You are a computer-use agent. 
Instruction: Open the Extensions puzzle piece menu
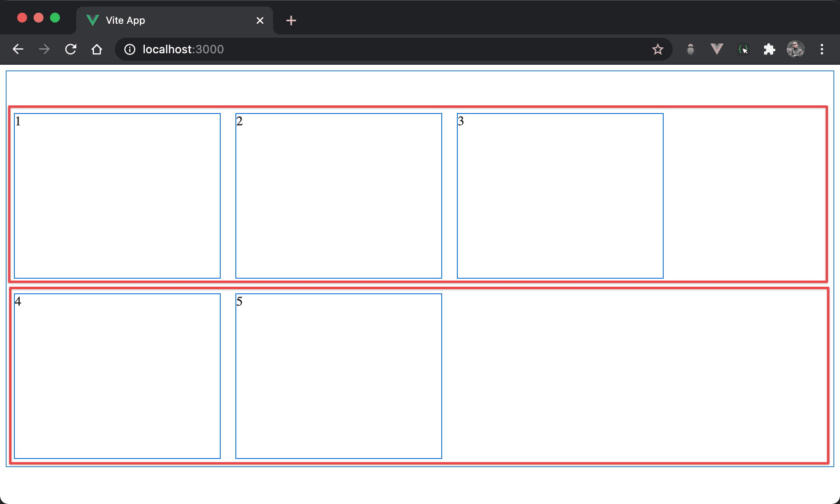[x=769, y=49]
